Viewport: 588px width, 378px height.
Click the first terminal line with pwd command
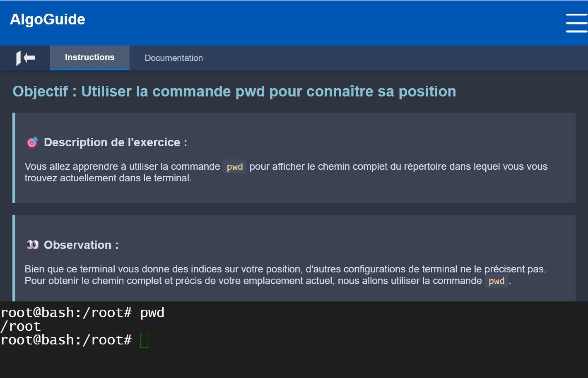tap(82, 313)
